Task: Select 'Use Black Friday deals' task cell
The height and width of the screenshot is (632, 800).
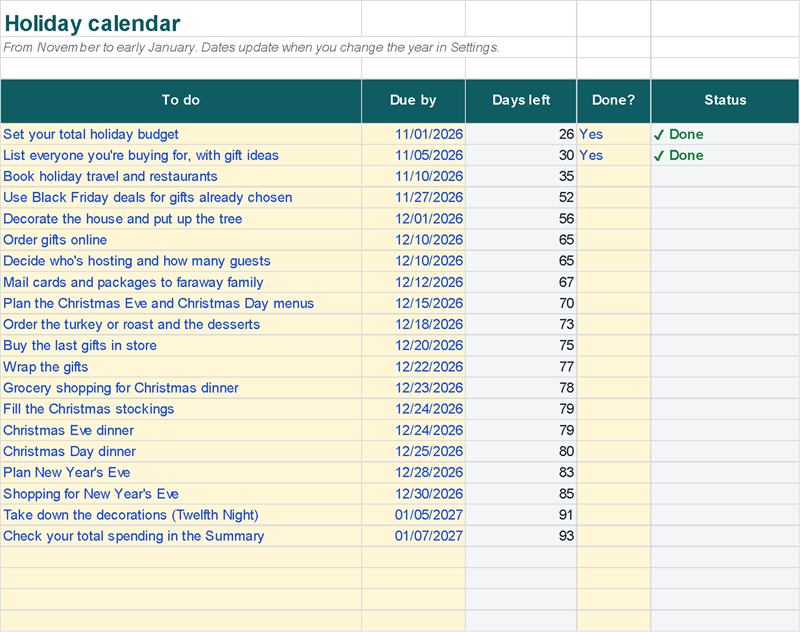Action: [181, 197]
